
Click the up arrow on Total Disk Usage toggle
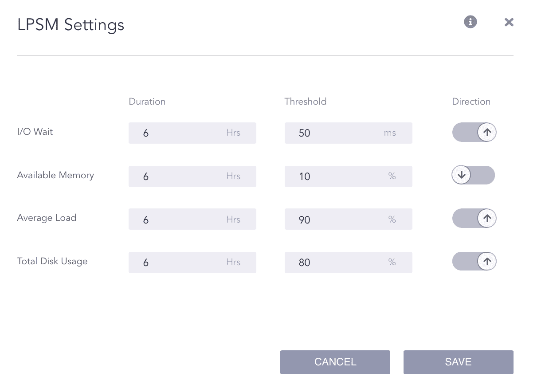click(x=486, y=261)
